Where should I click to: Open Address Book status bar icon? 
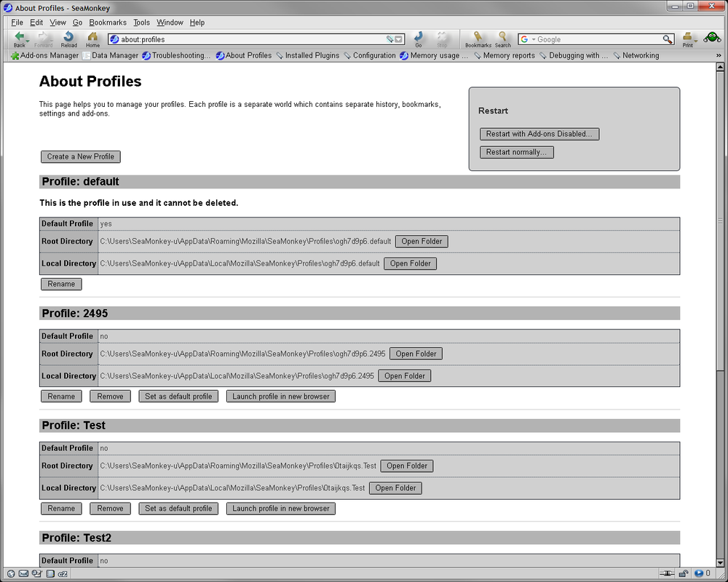point(50,574)
